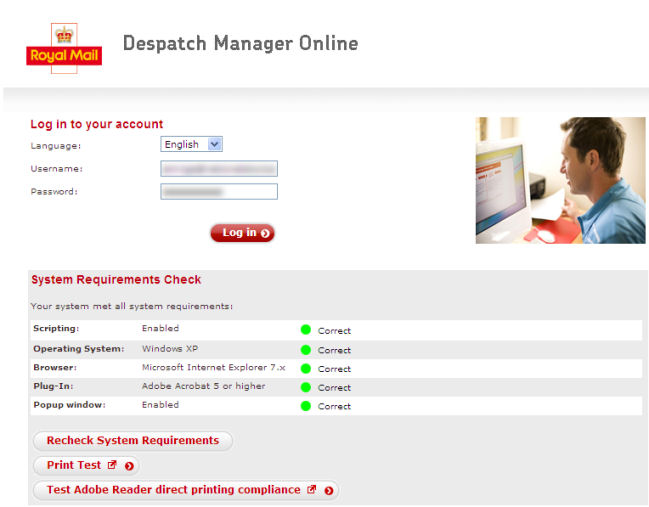
Task: Click the Royal Mail logo
Action: point(64,48)
